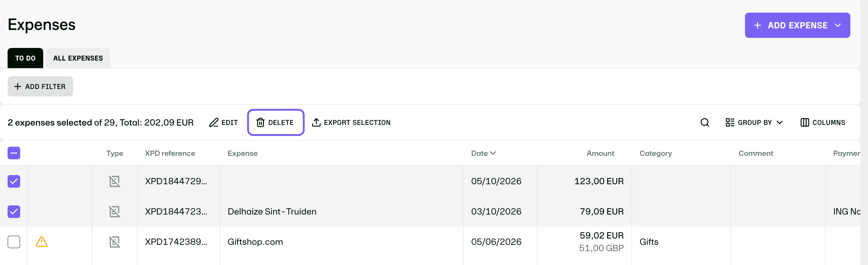This screenshot has height=265, width=868.
Task: Click the Category column header
Action: point(655,153)
